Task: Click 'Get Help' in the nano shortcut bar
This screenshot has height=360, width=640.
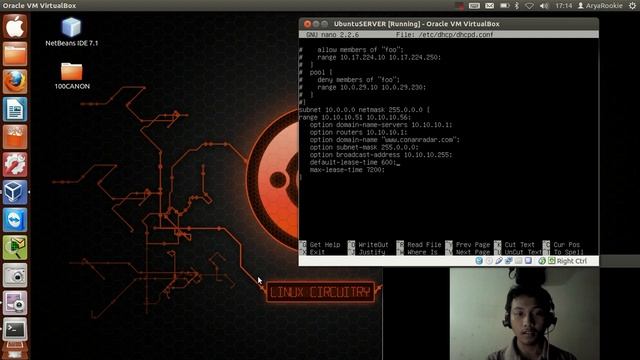Action: [325, 245]
